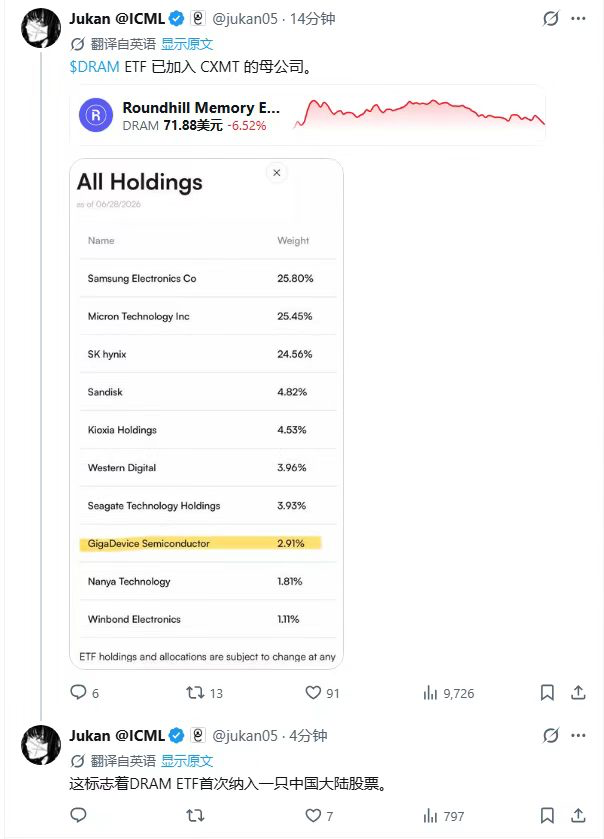View analytics showing 9,726 views

[448, 693]
